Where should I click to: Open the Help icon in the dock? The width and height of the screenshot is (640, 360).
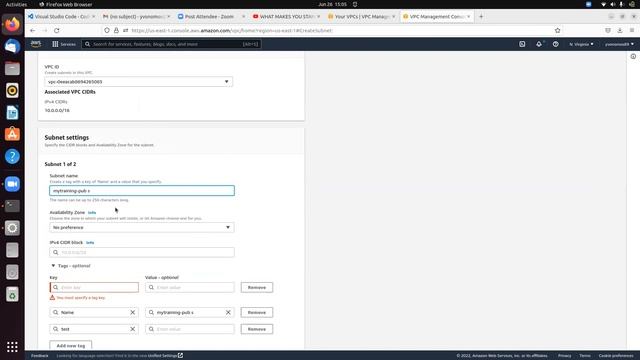[12, 156]
